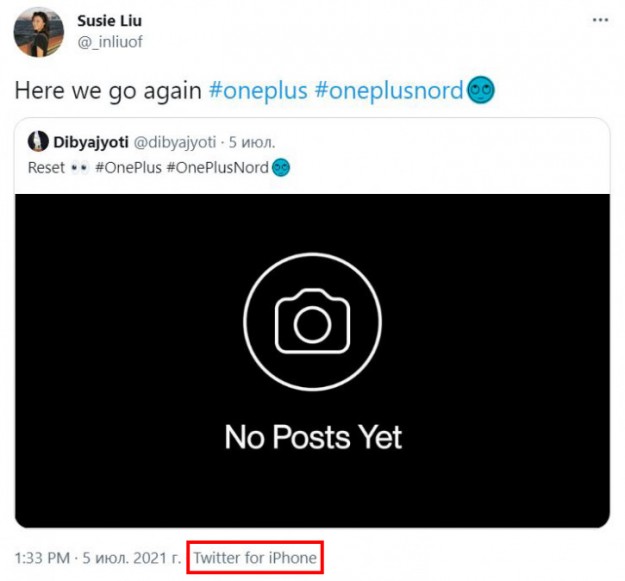Click the "No Posts Yet" text in the image
Screen dimensions: 625x581
click(312, 437)
